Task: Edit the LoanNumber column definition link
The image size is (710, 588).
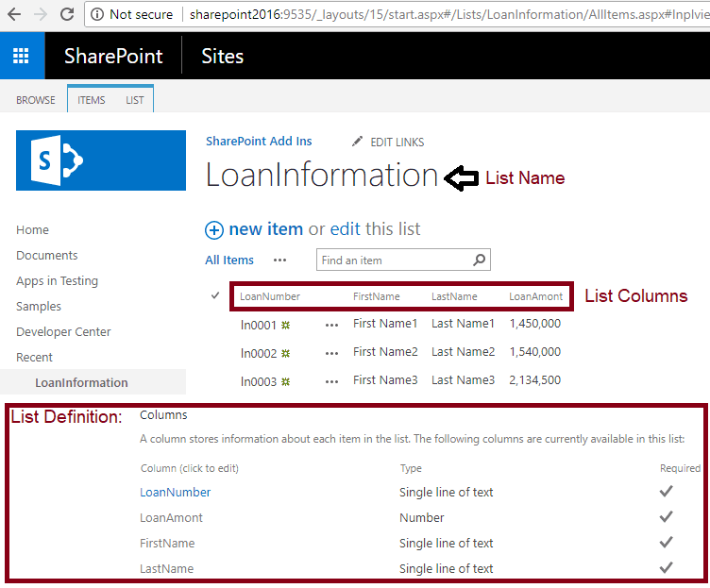Action: pos(176,492)
